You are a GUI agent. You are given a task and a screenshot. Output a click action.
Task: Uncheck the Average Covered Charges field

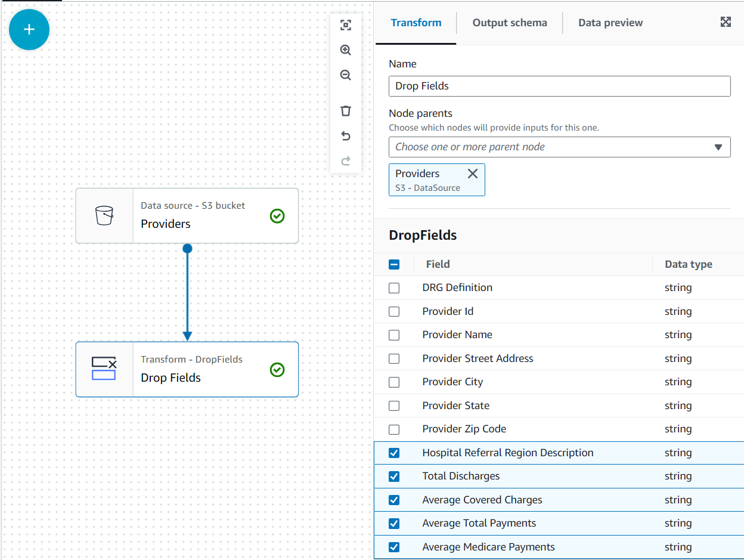(394, 500)
